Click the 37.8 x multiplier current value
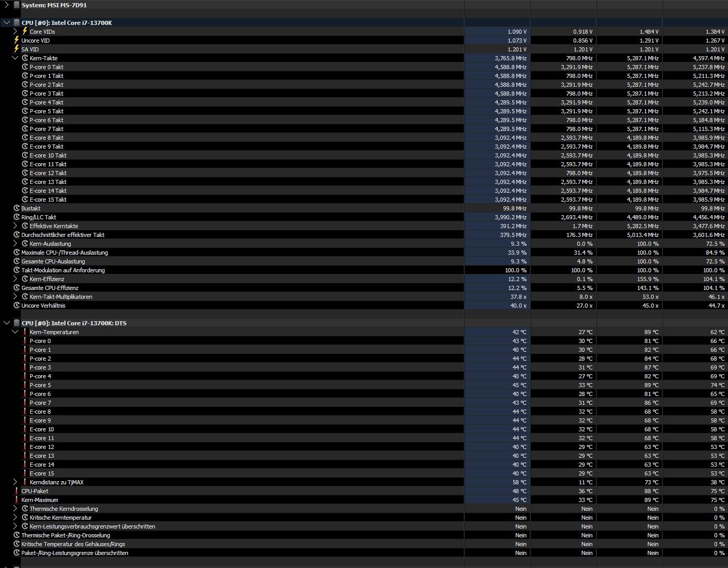 (x=518, y=297)
